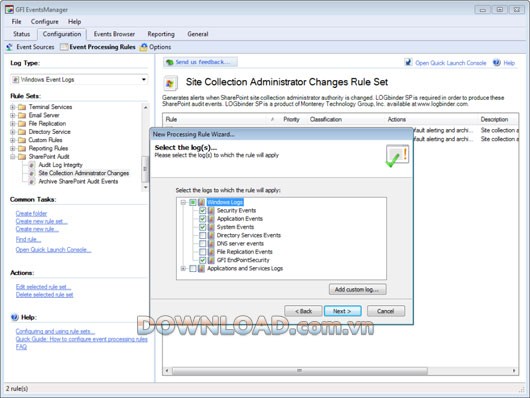Click the Cancel button in wizard
Screen dimensions: 530x398
386,311
